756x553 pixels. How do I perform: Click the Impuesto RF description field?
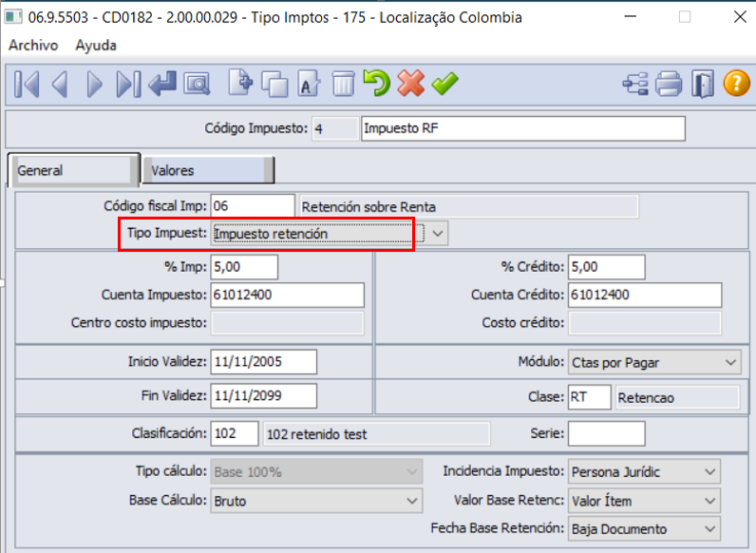tap(523, 128)
